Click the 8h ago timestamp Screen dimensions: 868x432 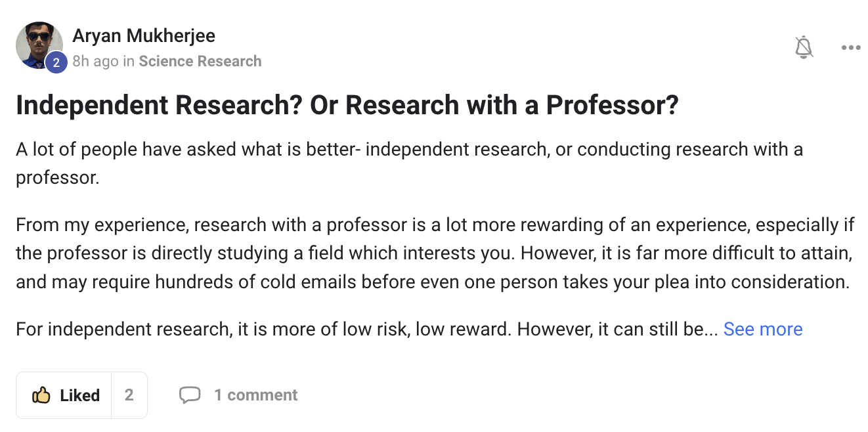pos(96,62)
